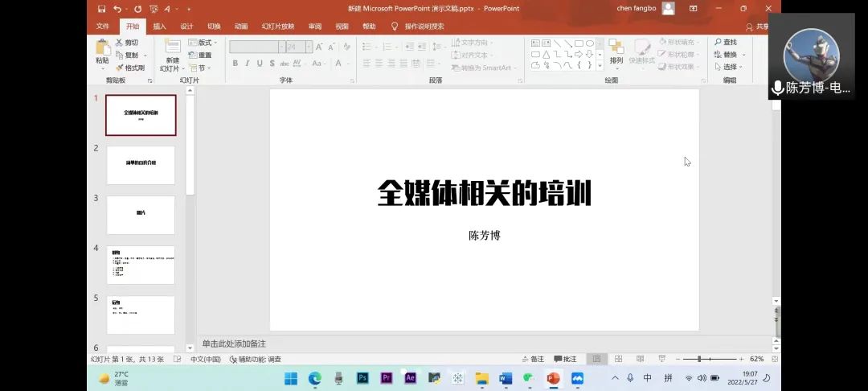Pick the oval shape in shapes gallery
This screenshot has width=868, height=391.
(590, 43)
